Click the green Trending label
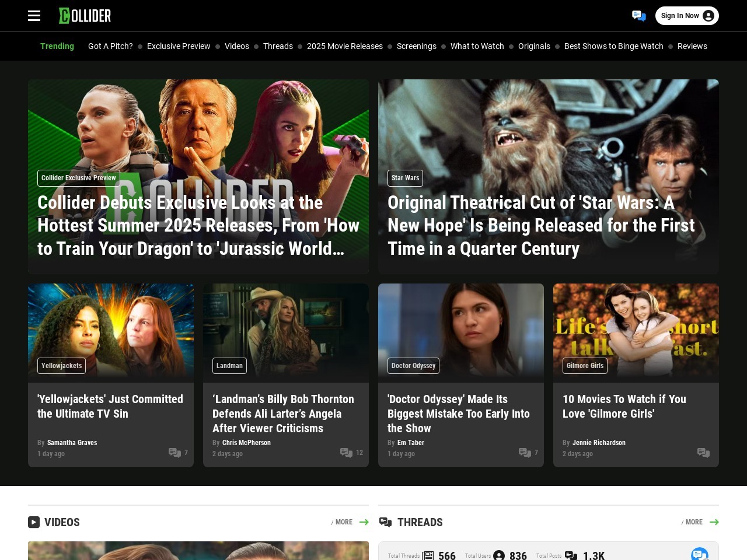The height and width of the screenshot is (560, 747). click(57, 46)
